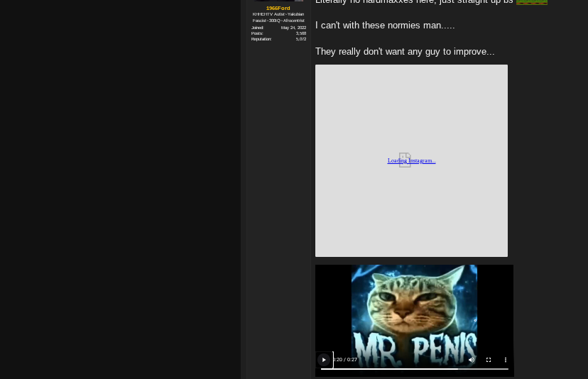The image size is (588, 379).
Task: Mute the video using the speaker icon
Action: click(x=471, y=360)
